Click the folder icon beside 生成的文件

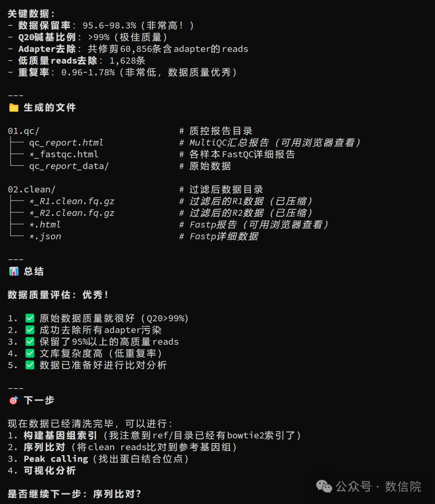pyautogui.click(x=14, y=108)
